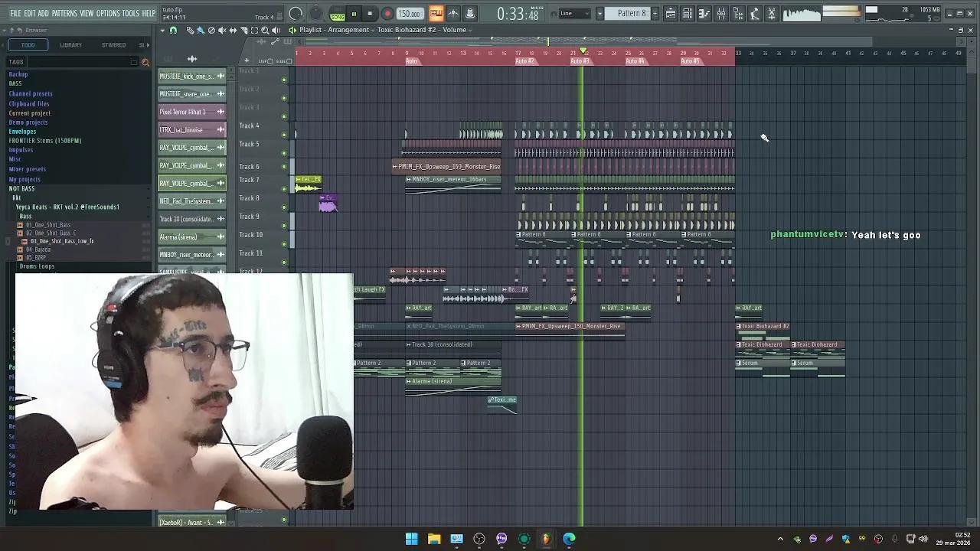Select the Paint tool in the playlist toolbar
Screen dimensions: 980x551
click(201, 31)
